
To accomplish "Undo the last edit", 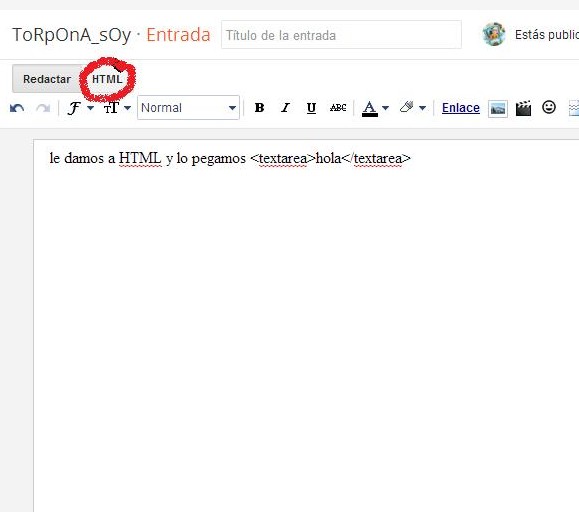I will click(x=17, y=108).
